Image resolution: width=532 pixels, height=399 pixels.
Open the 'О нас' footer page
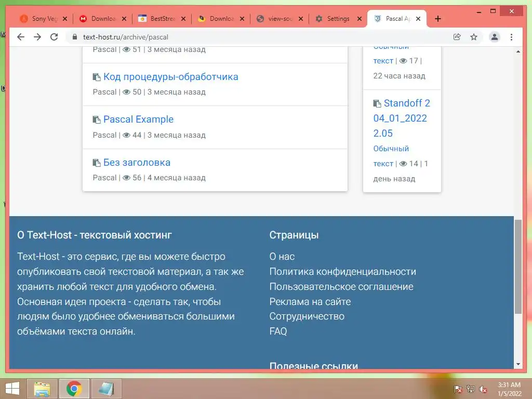pos(282,257)
